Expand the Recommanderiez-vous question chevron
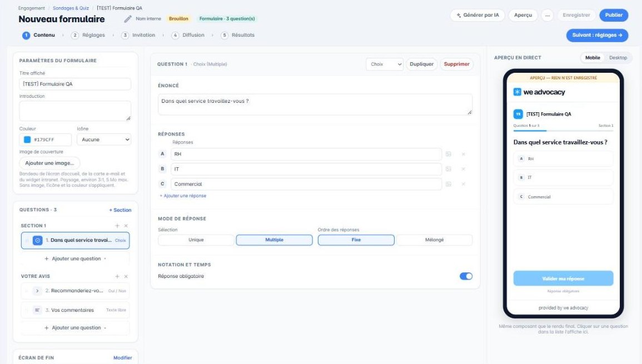642x364 pixels. (37, 291)
